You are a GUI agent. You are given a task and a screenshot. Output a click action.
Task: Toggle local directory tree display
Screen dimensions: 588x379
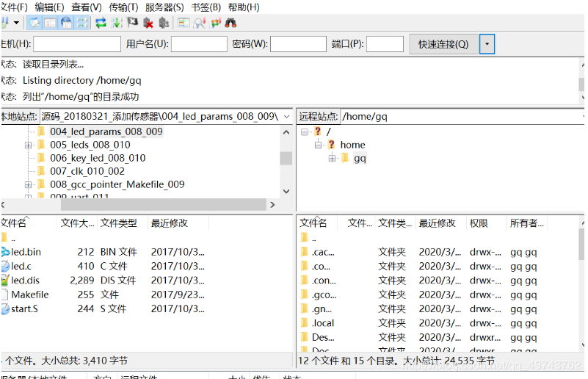[x=50, y=23]
